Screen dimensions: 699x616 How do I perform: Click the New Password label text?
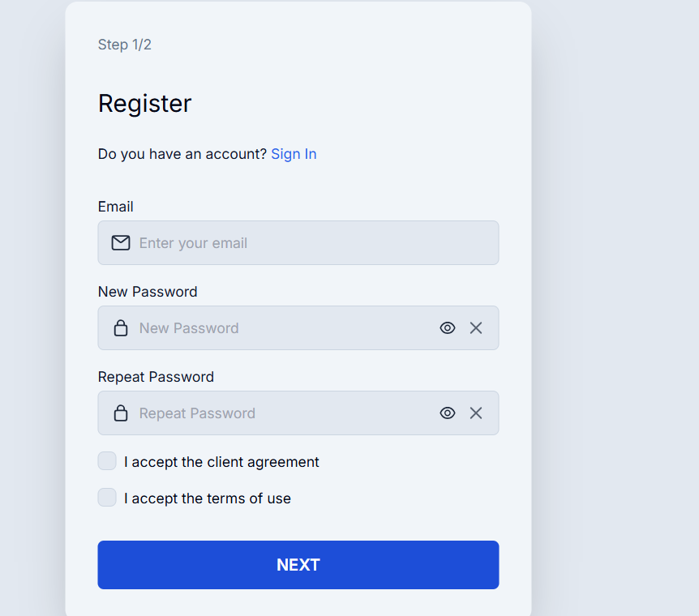click(x=148, y=292)
